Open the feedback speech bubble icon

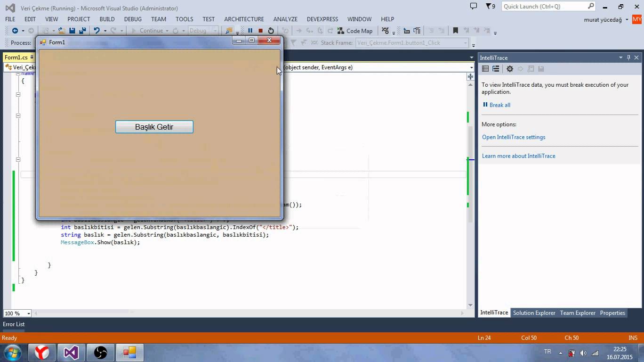(x=474, y=7)
